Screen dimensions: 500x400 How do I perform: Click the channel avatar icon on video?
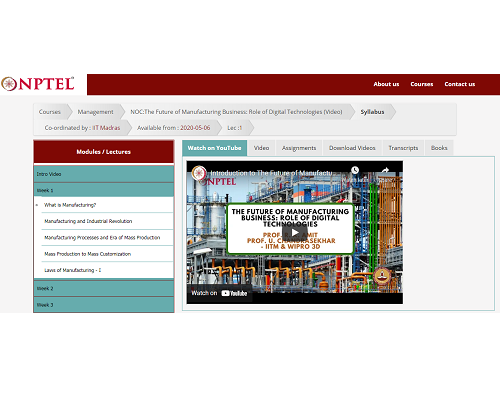click(x=199, y=173)
